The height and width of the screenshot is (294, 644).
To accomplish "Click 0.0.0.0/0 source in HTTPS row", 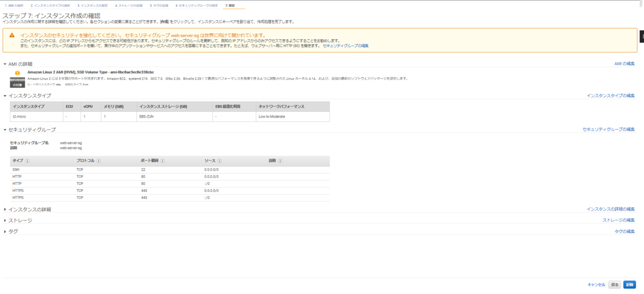I will click(211, 190).
